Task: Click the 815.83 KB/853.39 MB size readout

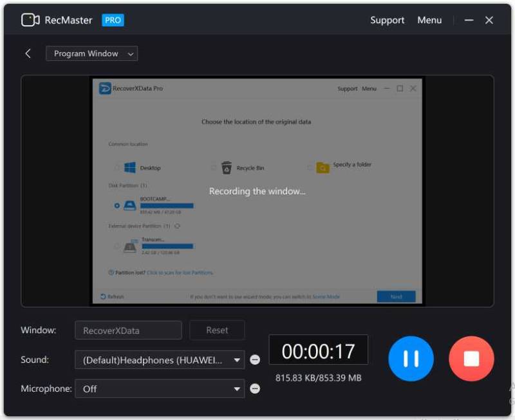Action: pos(318,378)
